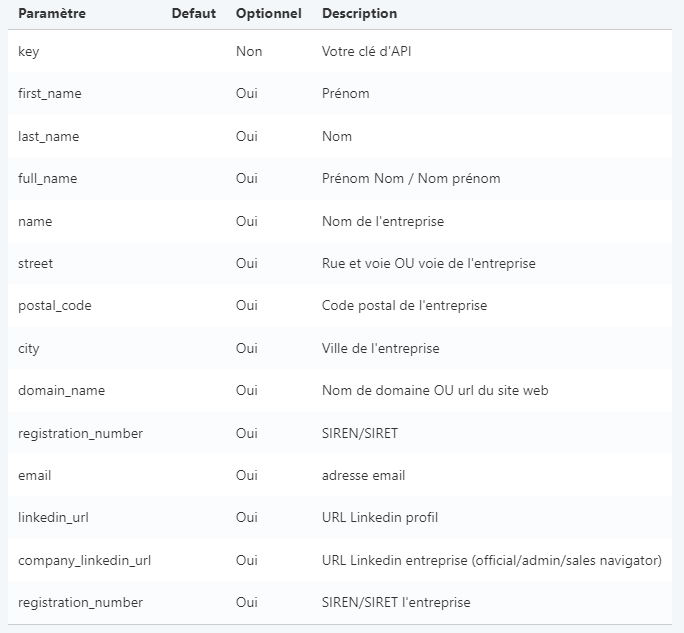Select the "Votre clé d'API" description text
Viewport: 684px width, 633px height.
[366, 51]
